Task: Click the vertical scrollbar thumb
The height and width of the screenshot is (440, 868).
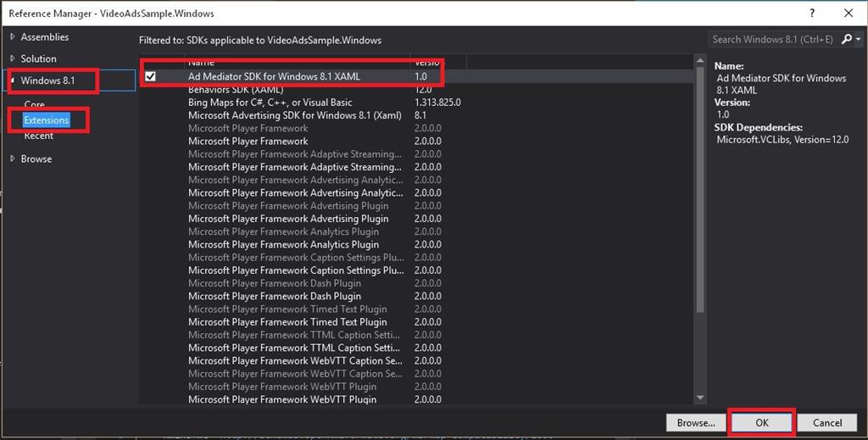Action: pos(699,189)
